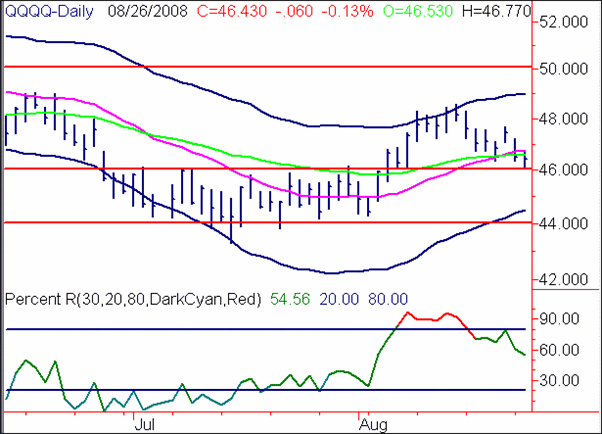Select the high value H=46.770

496,11
